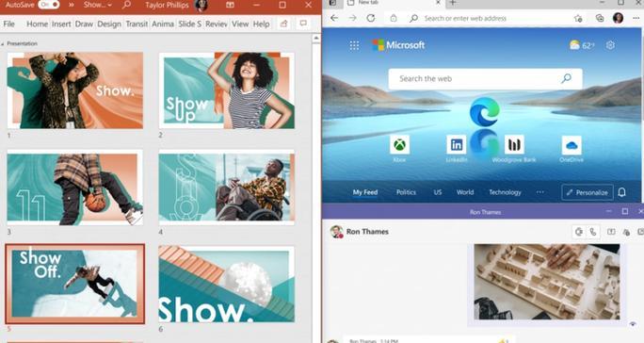Open the Xbox quick link tile
The image size is (644, 343).
tap(399, 145)
